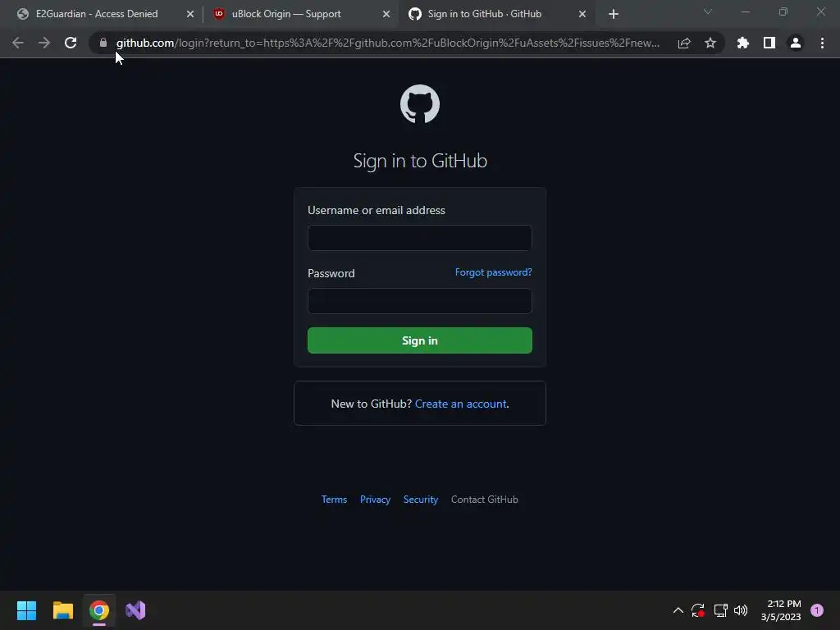Image resolution: width=840 pixels, height=630 pixels.
Task: Open the Chrome profile avatar icon
Action: pyautogui.click(x=796, y=43)
